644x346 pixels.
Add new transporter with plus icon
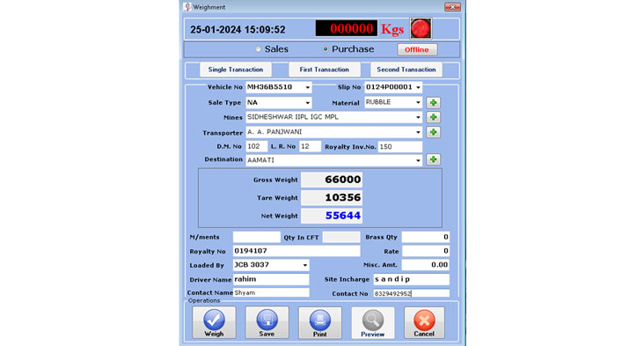[x=434, y=132]
